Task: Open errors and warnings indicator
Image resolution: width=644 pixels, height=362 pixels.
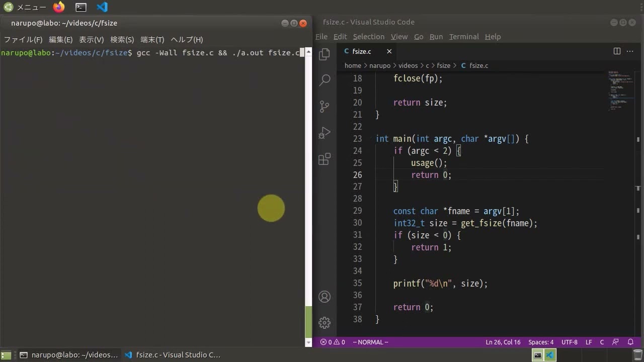Action: [x=333, y=342]
